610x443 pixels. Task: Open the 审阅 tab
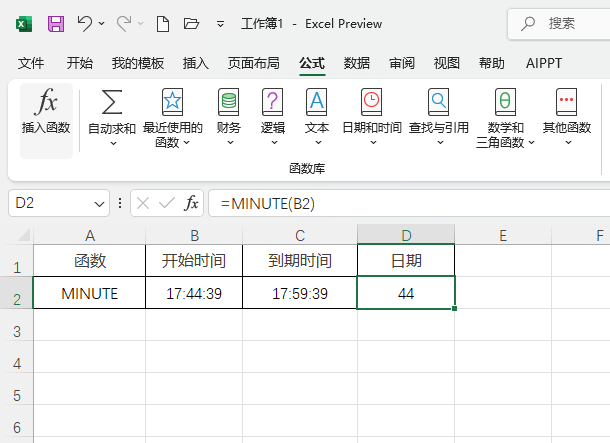click(402, 63)
